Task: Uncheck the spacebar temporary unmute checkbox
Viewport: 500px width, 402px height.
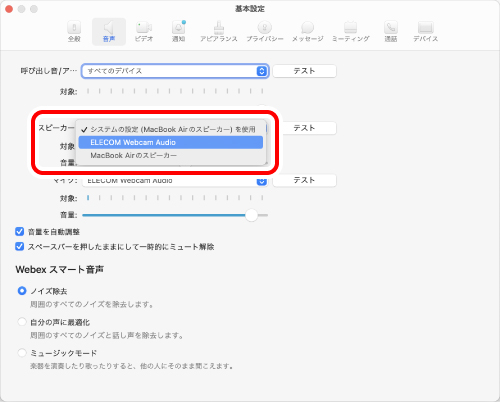Action: (x=20, y=246)
